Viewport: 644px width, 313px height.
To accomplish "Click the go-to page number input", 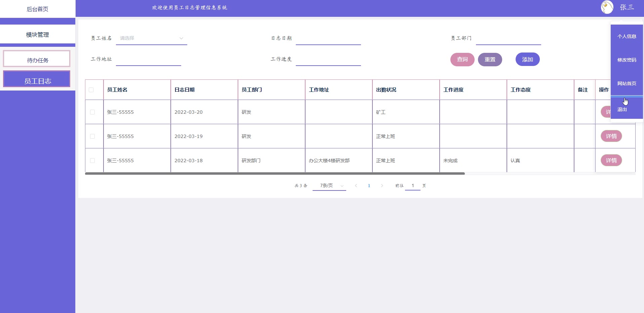I will 413,186.
